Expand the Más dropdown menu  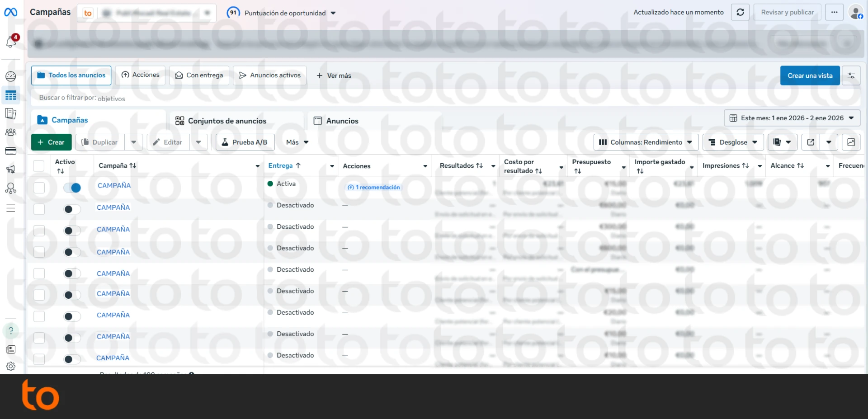(297, 142)
